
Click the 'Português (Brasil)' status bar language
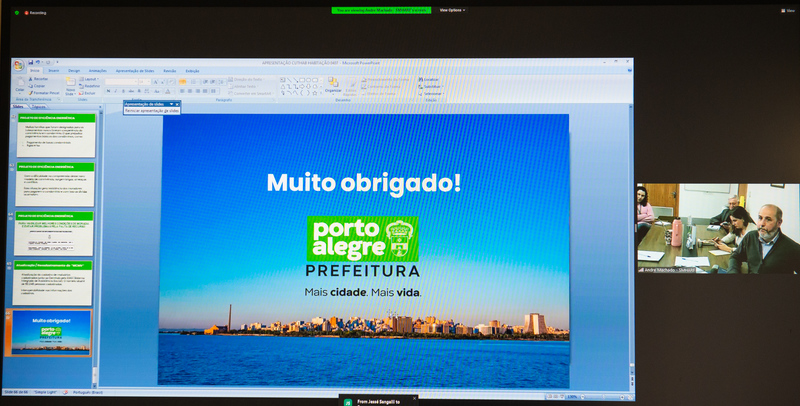pos(88,392)
